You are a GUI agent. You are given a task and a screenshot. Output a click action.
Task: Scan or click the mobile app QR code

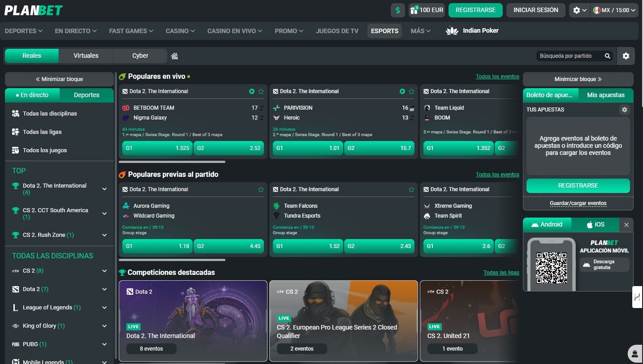[552, 267]
